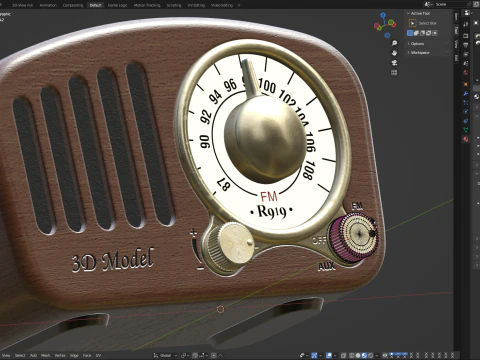480x360 pixels.
Task: Toggle camera view icon in viewport
Action: click(x=394, y=63)
